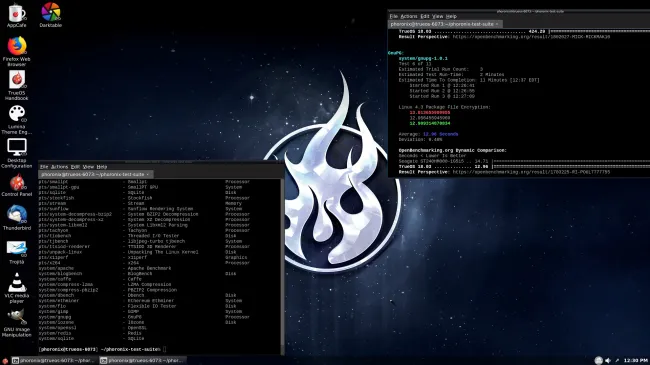Click the update manager tray icon
The width and height of the screenshot is (650, 365).
point(598,360)
